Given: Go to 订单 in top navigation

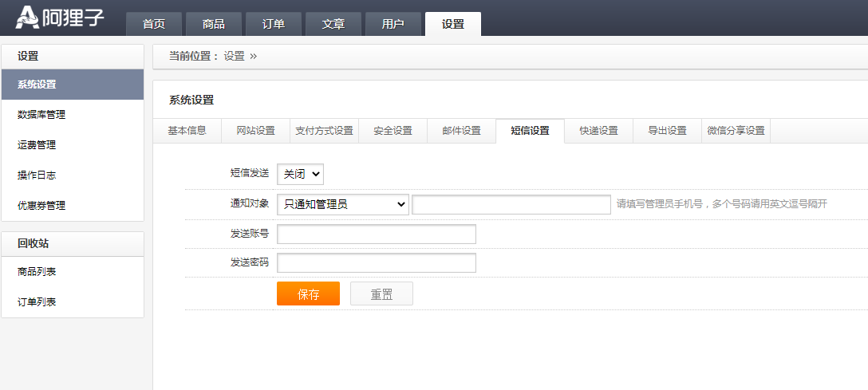Looking at the screenshot, I should 274,24.
